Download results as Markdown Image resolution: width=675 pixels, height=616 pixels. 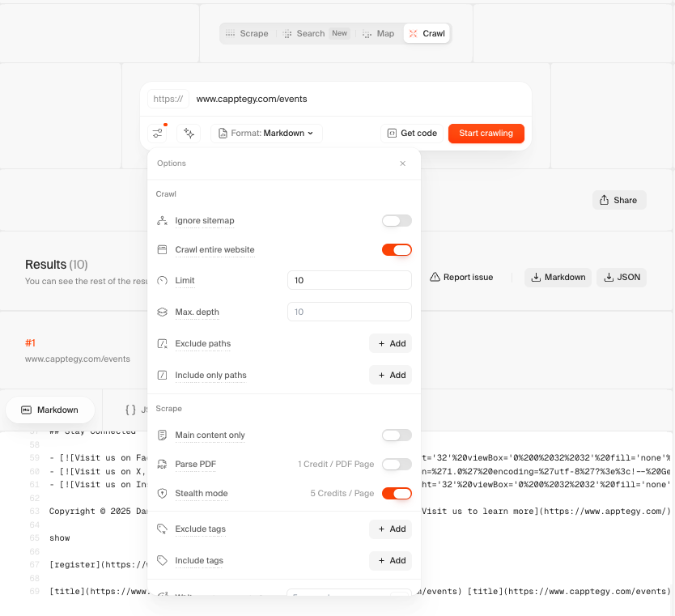[558, 277]
